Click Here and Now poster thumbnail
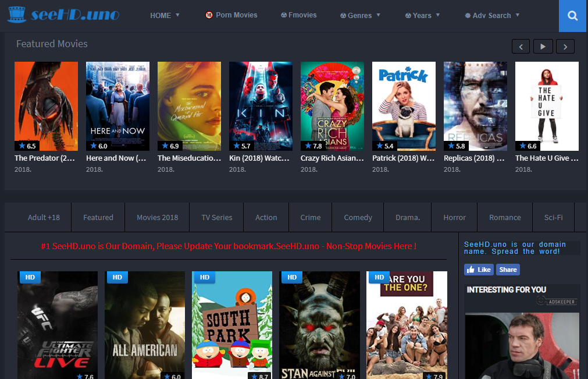 [x=117, y=106]
